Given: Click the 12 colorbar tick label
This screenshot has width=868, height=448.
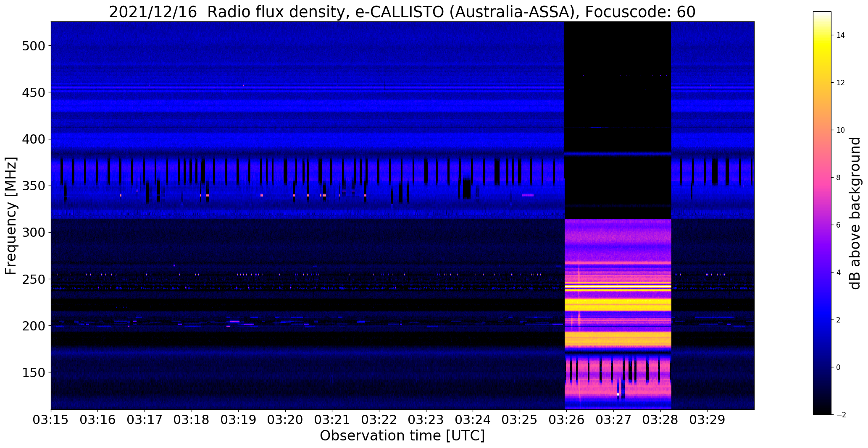Looking at the screenshot, I should (841, 83).
